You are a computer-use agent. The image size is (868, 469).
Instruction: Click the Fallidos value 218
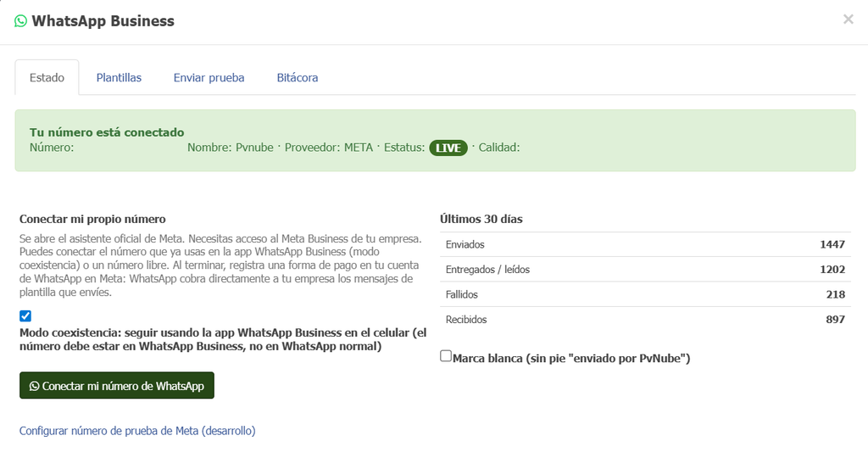[x=835, y=294]
